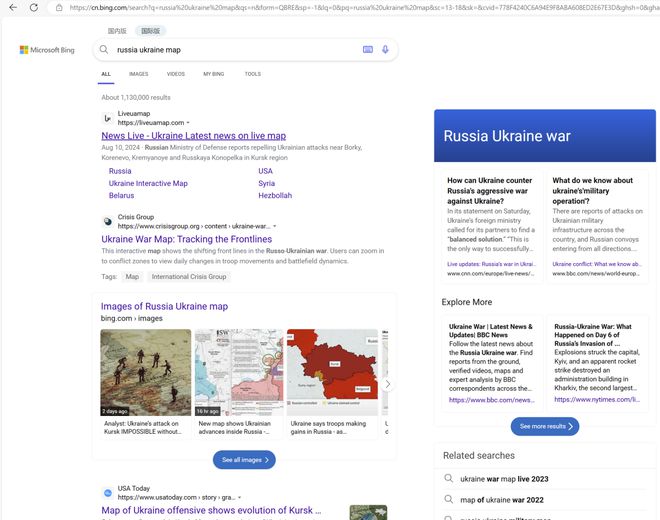Click the 'Map' tag
Screen dimensions: 660x520
[x=132, y=277]
